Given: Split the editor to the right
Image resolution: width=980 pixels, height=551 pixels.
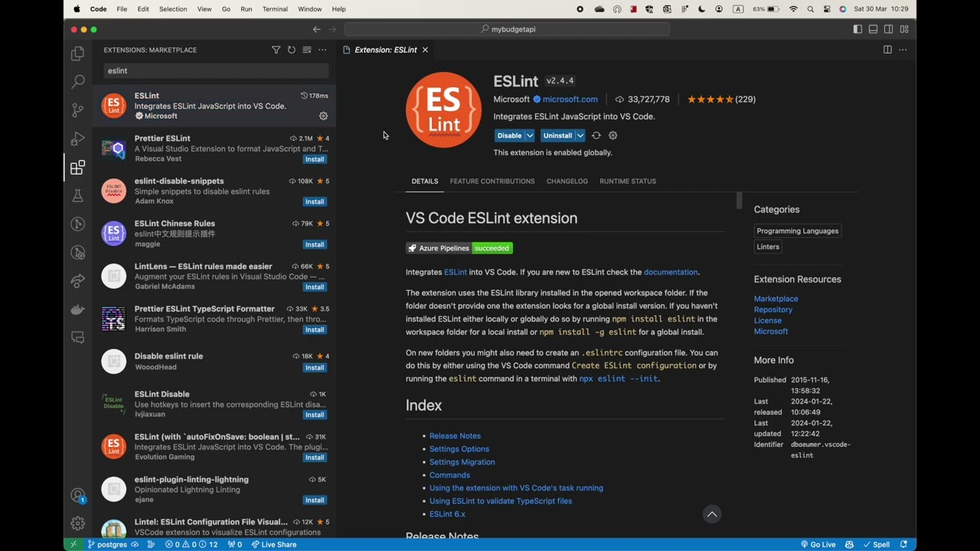Looking at the screenshot, I should click(x=887, y=50).
